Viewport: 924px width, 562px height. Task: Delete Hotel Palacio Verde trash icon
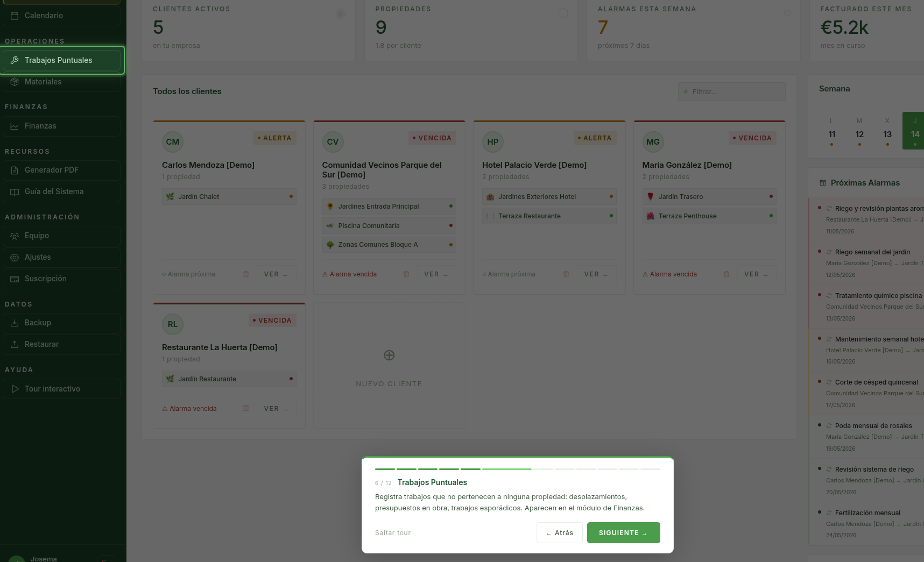[x=566, y=274]
